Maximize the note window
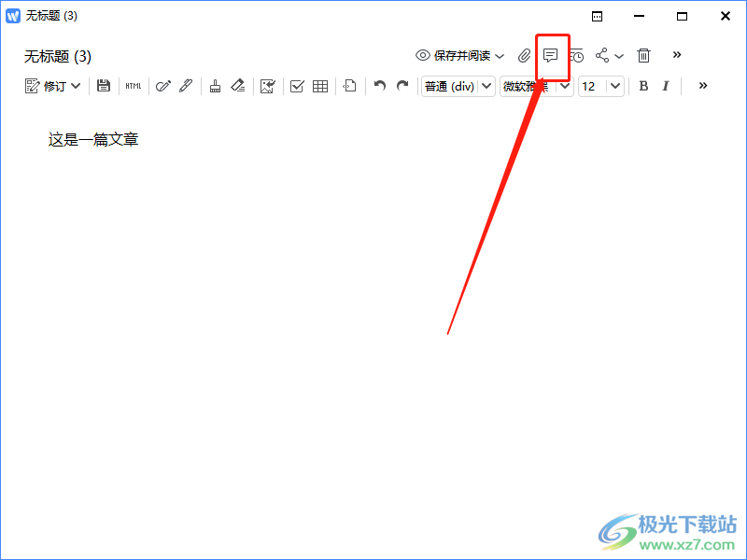 683,16
